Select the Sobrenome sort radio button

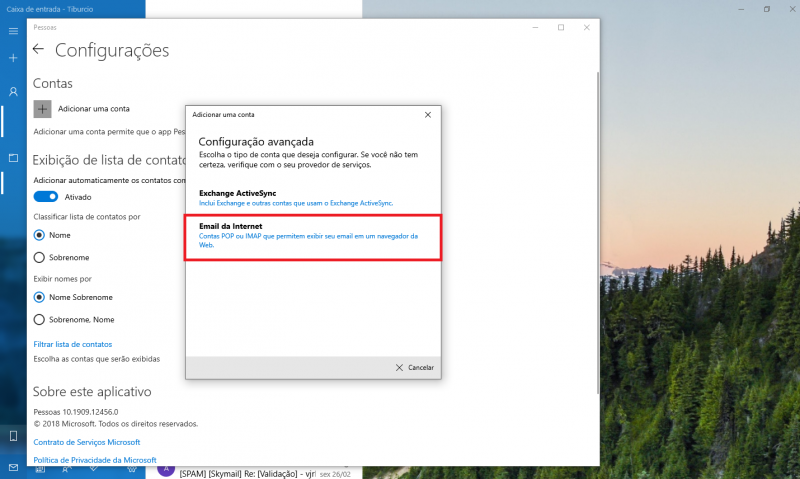click(x=39, y=258)
